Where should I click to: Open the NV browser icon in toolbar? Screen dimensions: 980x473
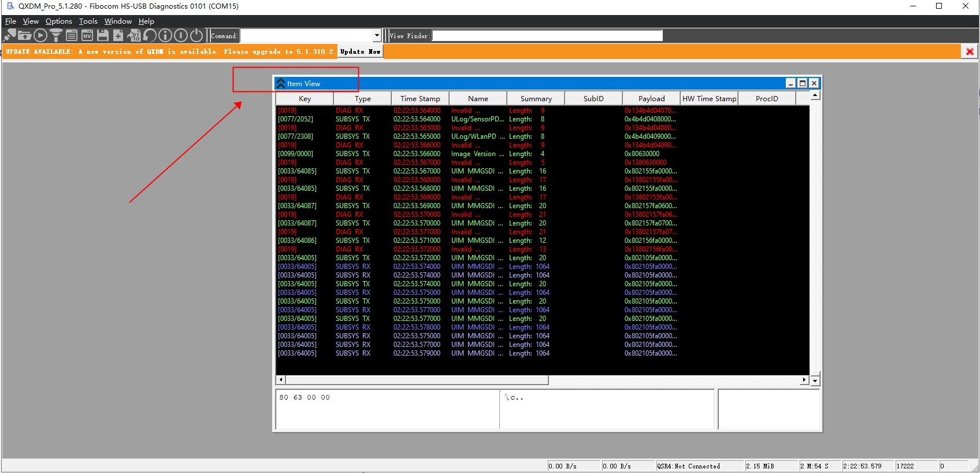[87, 36]
